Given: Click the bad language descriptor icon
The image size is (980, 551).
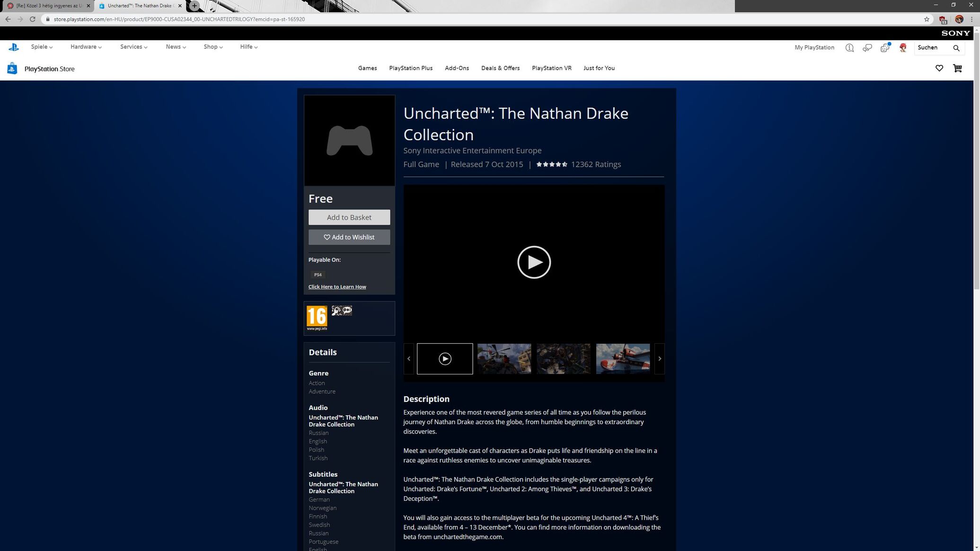Looking at the screenshot, I should click(347, 311).
